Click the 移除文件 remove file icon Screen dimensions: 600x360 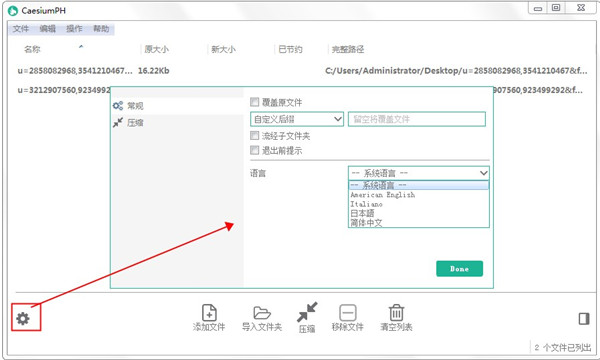pyautogui.click(x=348, y=313)
